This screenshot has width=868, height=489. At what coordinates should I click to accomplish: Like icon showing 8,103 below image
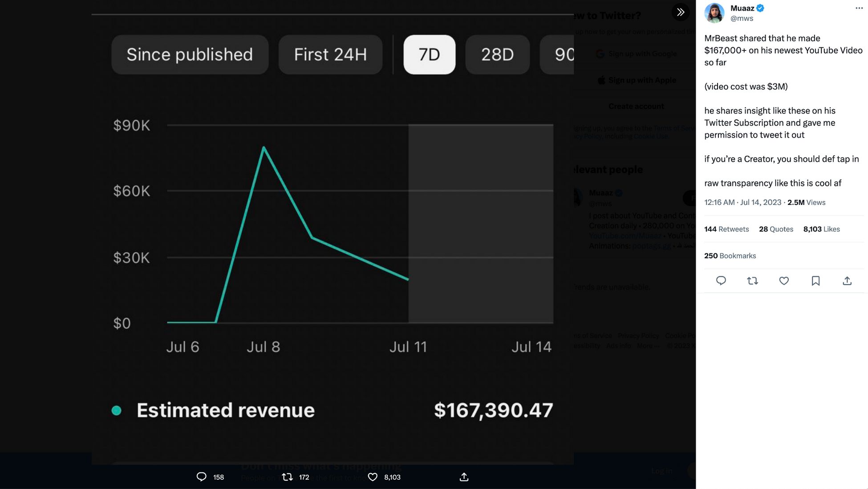coord(373,477)
